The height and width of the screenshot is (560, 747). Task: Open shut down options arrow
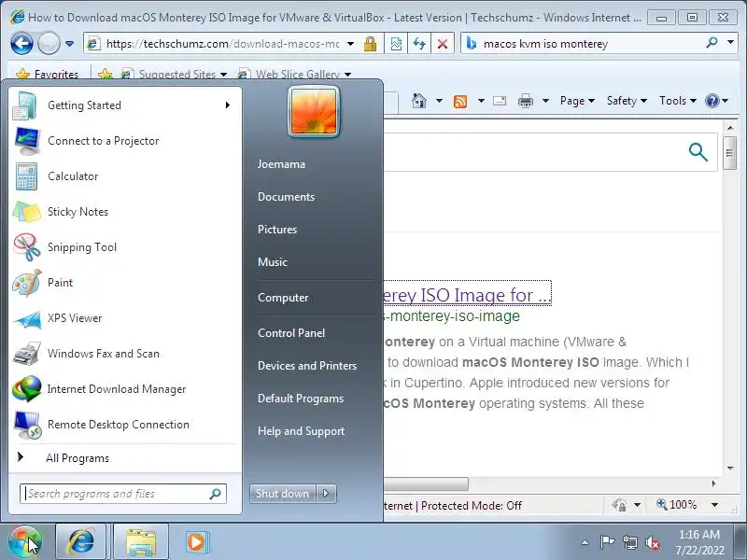coord(326,494)
